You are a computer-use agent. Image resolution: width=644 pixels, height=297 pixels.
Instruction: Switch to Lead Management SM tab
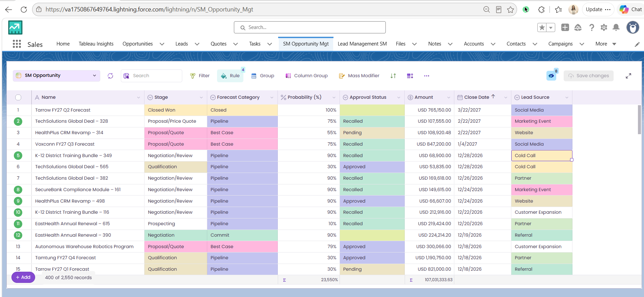pos(362,44)
